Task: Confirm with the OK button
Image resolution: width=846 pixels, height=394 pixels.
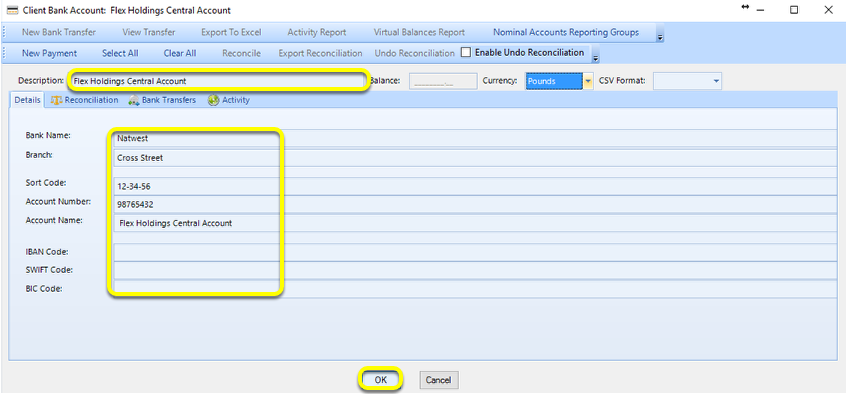Action: 381,380
